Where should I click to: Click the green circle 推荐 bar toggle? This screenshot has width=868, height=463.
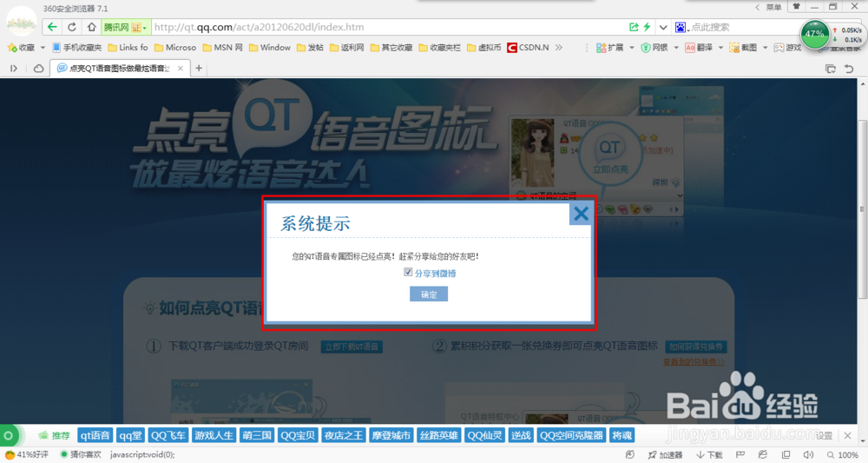(9, 436)
